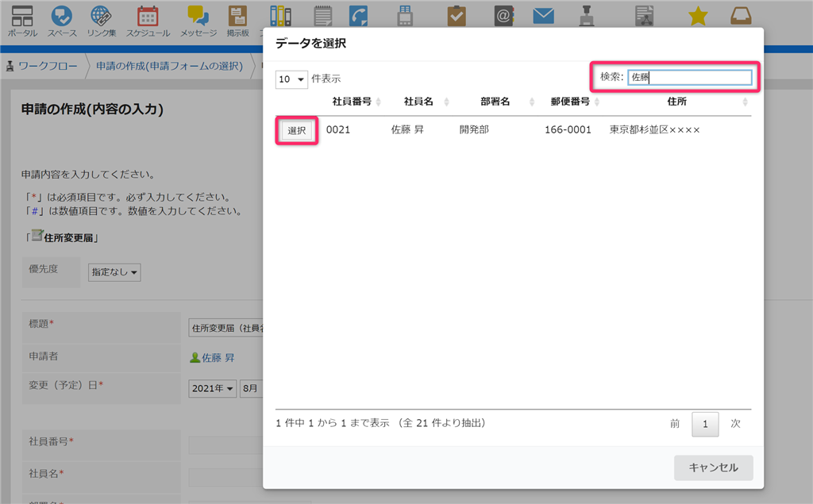This screenshot has height=504, width=813.
Task: Click the 166-0001 postal code cell
Action: pyautogui.click(x=568, y=129)
